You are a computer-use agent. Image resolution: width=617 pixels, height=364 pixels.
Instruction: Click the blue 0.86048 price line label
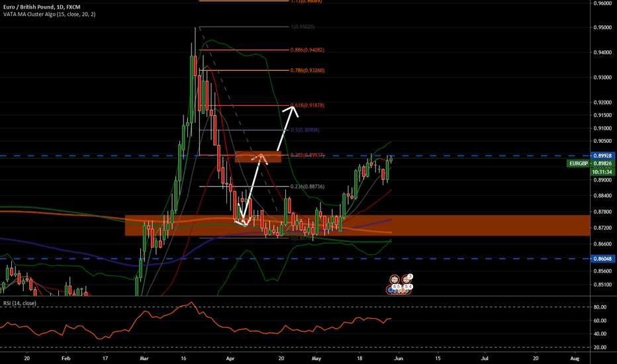[x=602, y=259]
